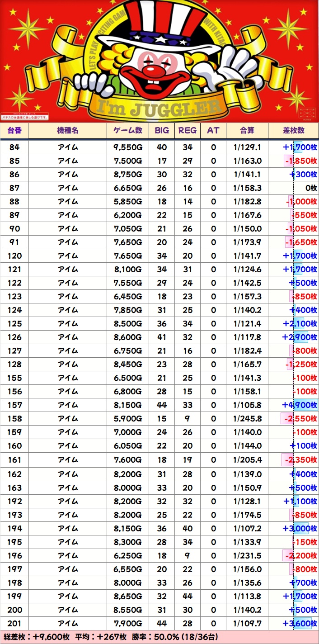Viewport: 319px width, 644px height.
Task: Select machine number 86 cell
Action: (x=14, y=175)
